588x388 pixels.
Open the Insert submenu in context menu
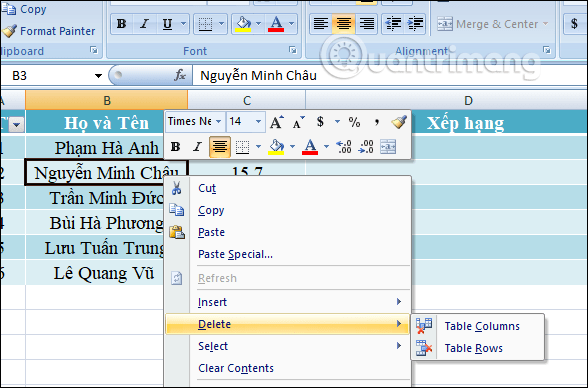[x=287, y=302]
